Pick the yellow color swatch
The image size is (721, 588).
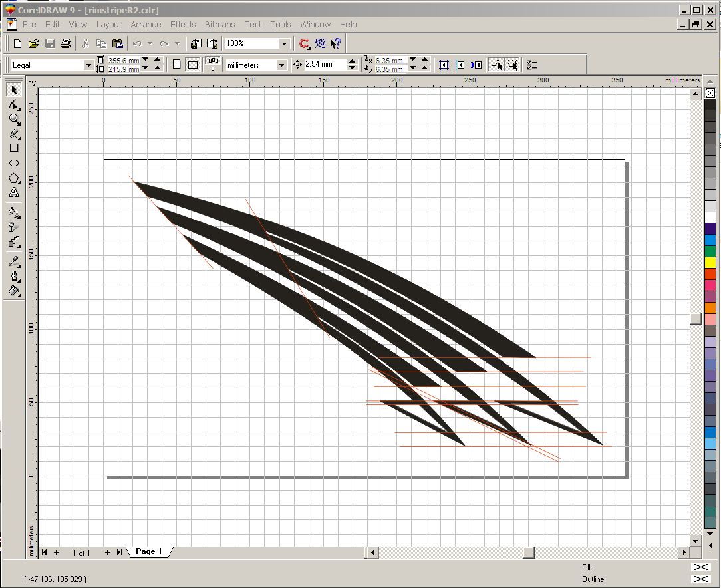tap(710, 263)
